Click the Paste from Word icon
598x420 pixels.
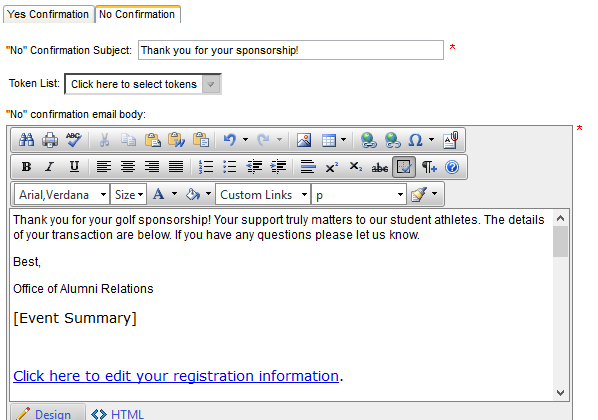[177, 140]
